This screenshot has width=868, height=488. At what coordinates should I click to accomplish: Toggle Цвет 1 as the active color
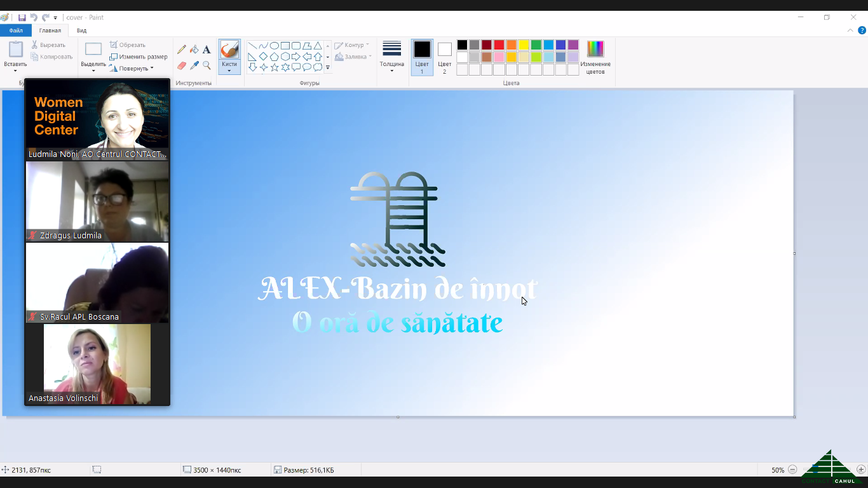pos(422,56)
